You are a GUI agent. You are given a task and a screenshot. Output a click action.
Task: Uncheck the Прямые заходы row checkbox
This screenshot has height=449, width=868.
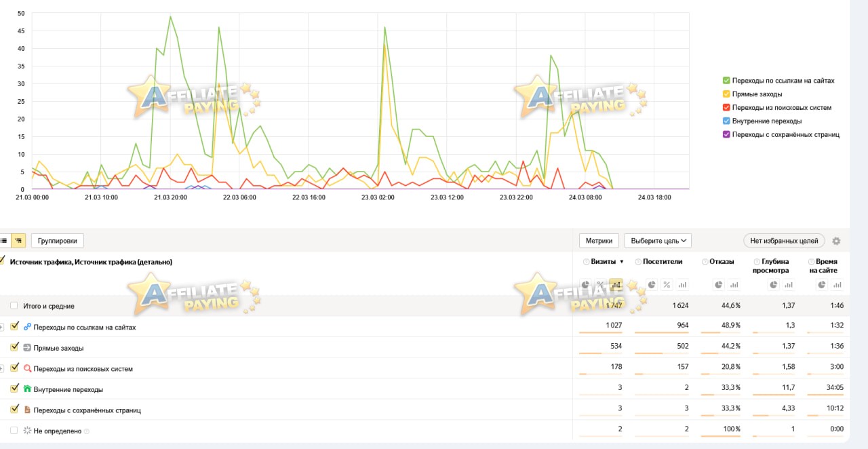(14, 347)
